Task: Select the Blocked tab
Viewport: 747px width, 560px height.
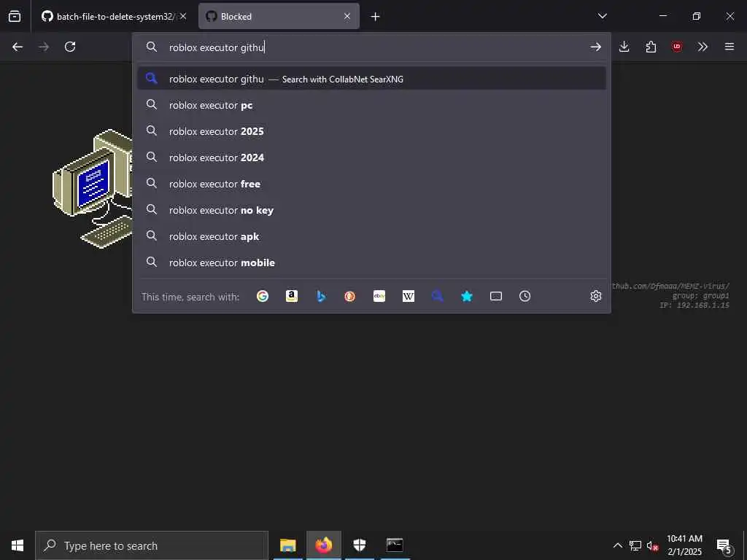Action: 279,16
